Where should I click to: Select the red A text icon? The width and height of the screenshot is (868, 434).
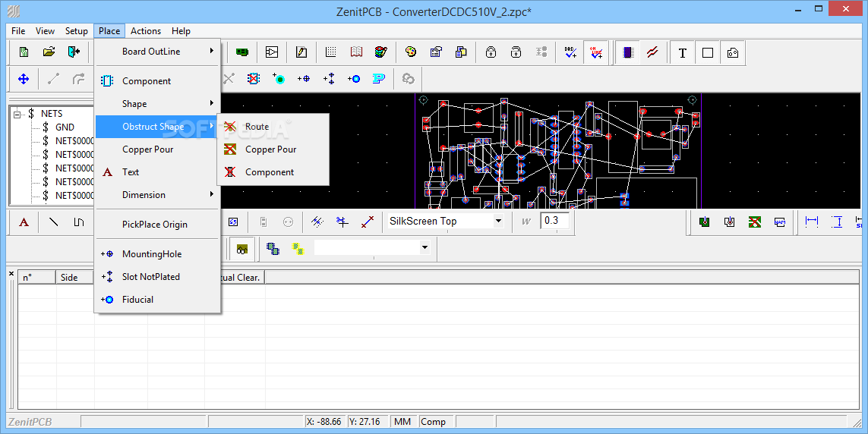24,222
